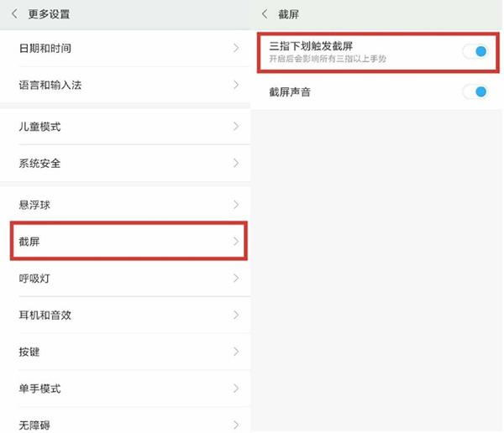504x433 pixels.
Task: Tap the chevron next to 耳机和音效
Action: (x=236, y=315)
